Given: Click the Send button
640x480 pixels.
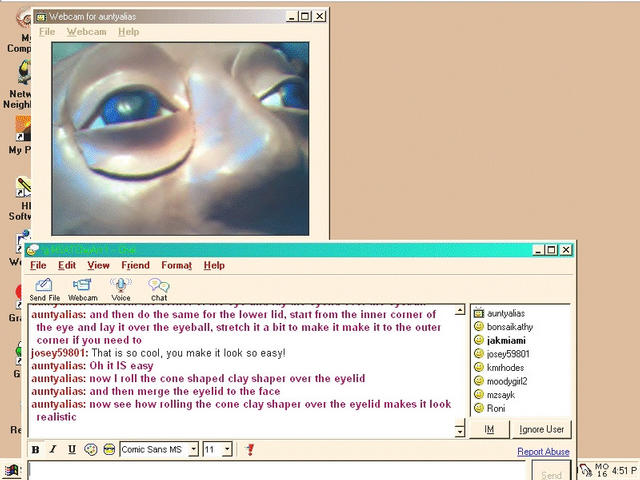Looking at the screenshot, I should [x=551, y=473].
